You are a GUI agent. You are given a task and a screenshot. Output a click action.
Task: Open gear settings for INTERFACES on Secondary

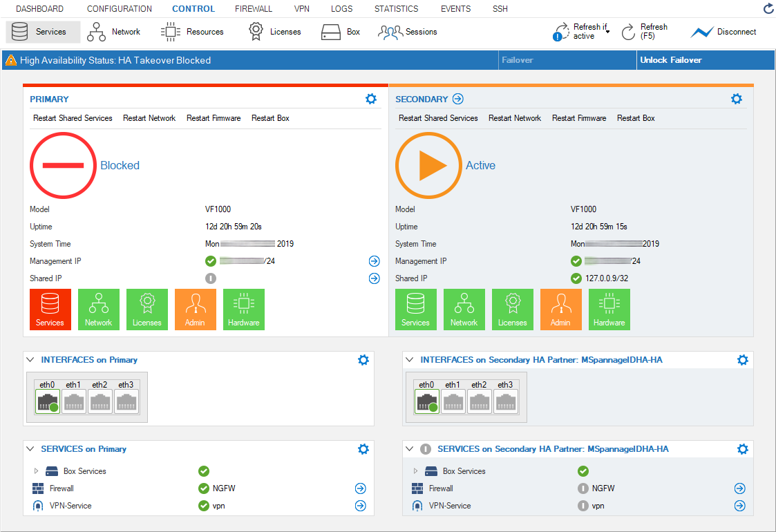click(742, 360)
